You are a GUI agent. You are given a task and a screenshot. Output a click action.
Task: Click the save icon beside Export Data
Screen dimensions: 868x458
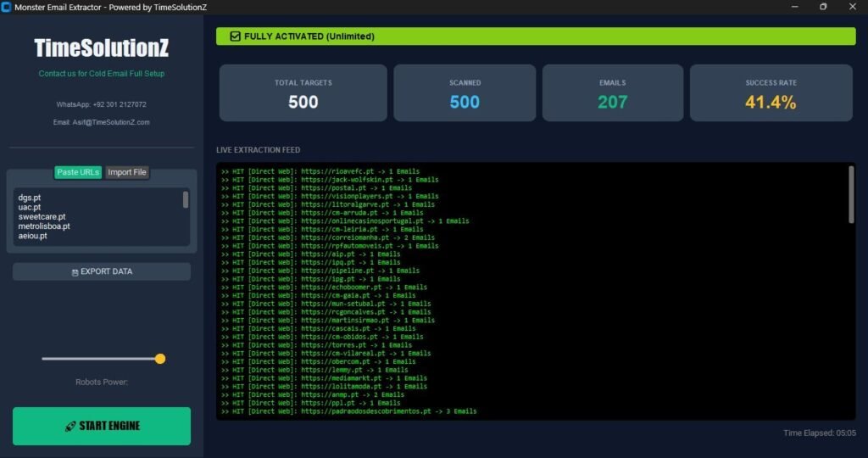[75, 272]
